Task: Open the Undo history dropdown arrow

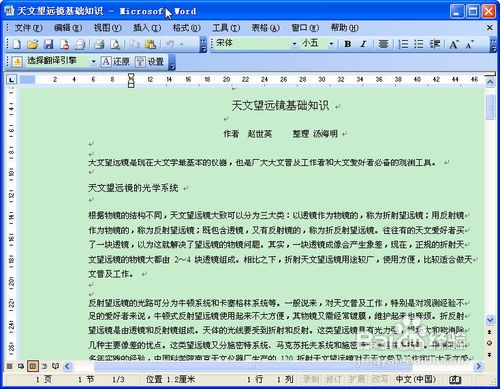Action: click(x=182, y=44)
